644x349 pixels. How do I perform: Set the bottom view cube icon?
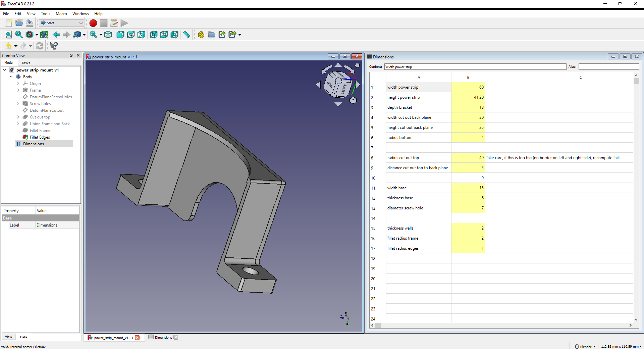(x=164, y=35)
